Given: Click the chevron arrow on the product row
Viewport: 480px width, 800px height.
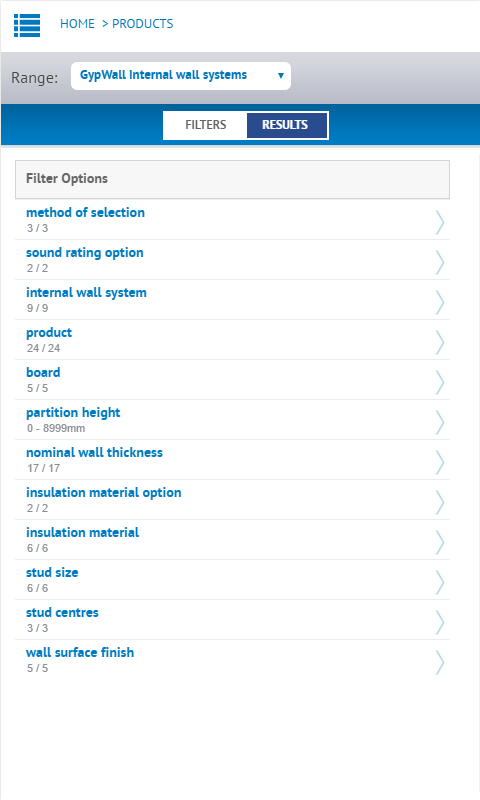Looking at the screenshot, I should [440, 342].
